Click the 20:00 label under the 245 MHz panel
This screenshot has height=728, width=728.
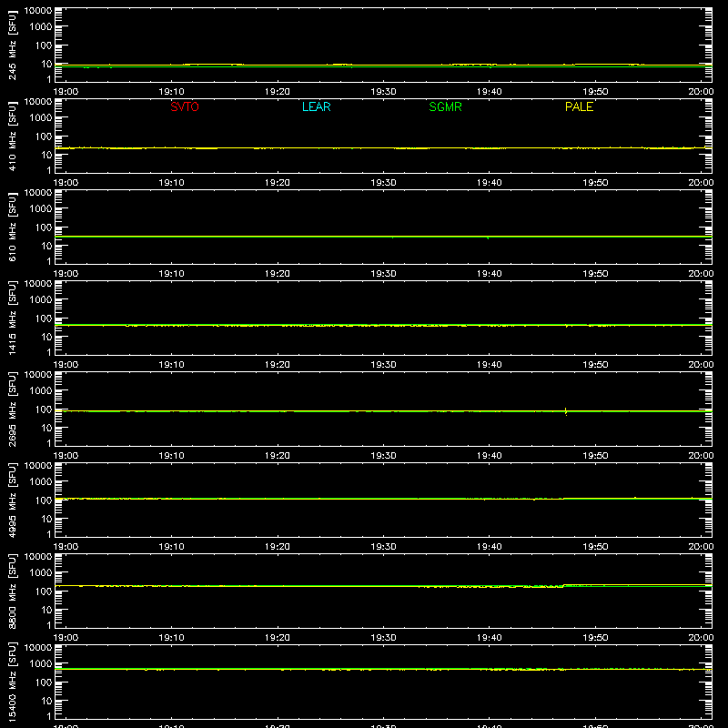click(701, 92)
